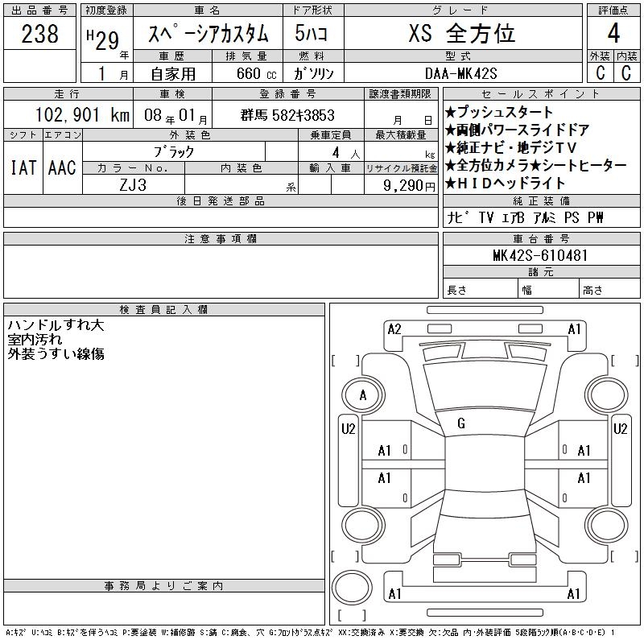This screenshot has height=644, width=644.
Task: Click the registration number 群馬 582キ3853
Action: [x=287, y=115]
